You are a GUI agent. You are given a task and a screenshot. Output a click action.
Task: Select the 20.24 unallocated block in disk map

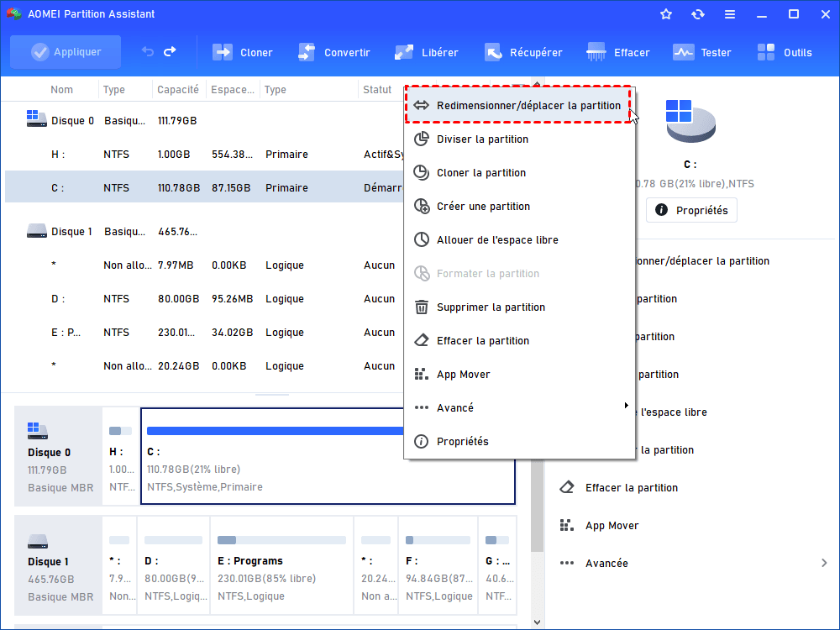coord(376,565)
